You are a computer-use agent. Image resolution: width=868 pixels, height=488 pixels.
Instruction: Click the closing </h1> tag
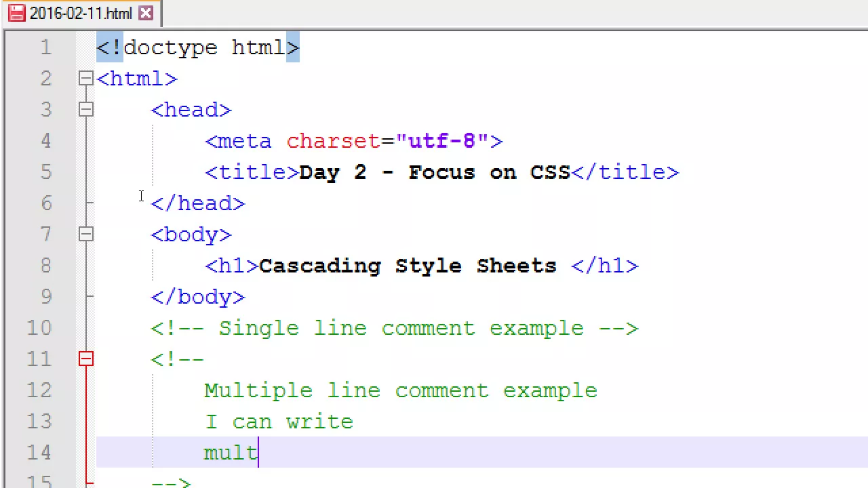(604, 266)
